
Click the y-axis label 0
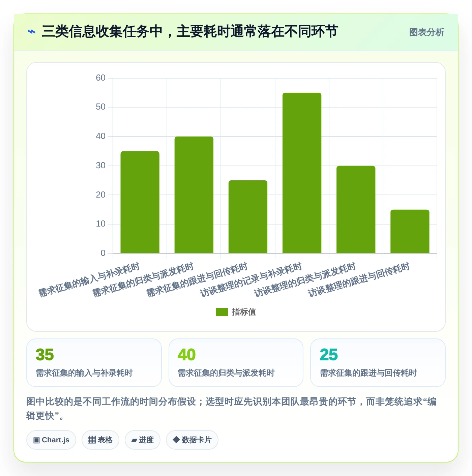[x=103, y=253]
